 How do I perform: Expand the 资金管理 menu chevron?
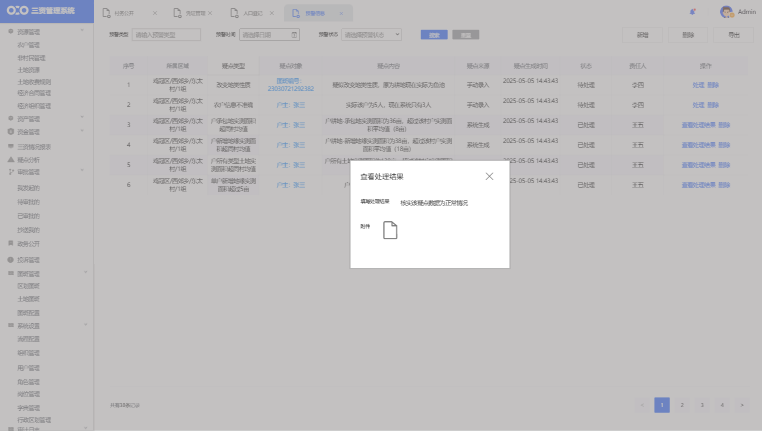tap(82, 131)
